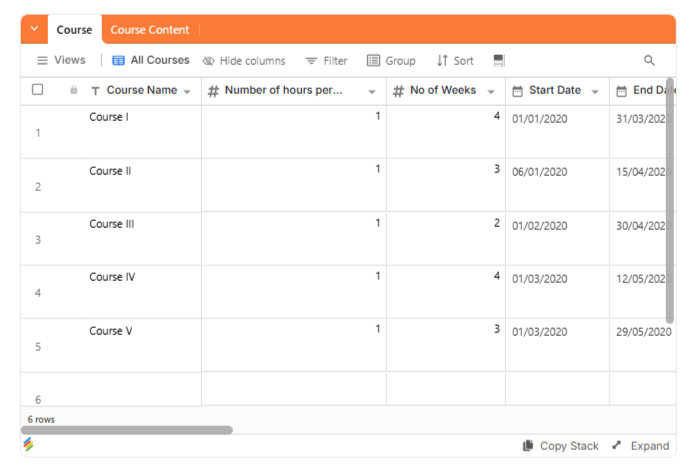
Task: Click the calendar icon beside End Date
Action: (621, 91)
